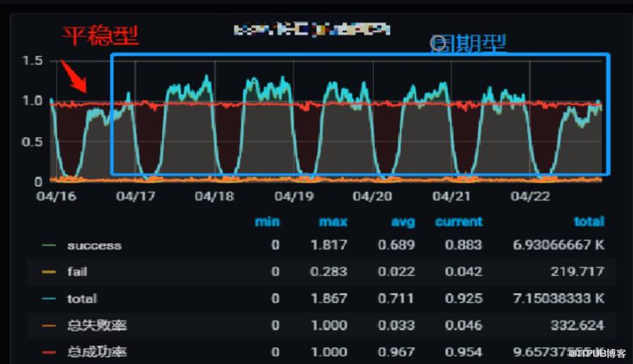Select the 总失败率 avg value 0.033

(396, 326)
